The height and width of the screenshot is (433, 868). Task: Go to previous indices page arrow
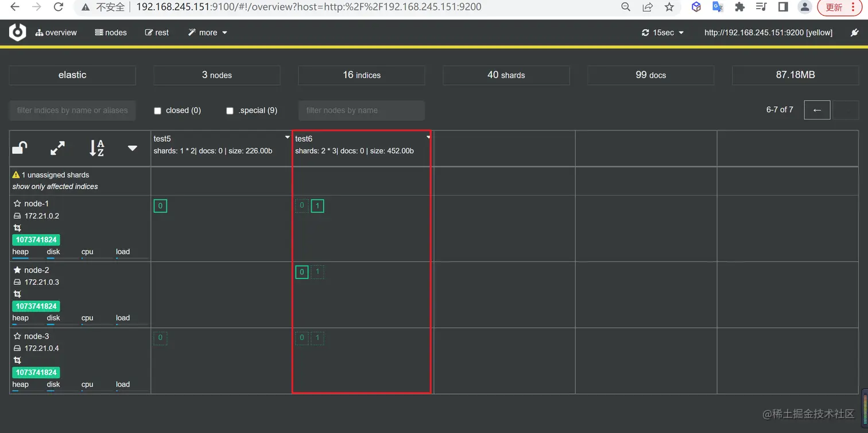(817, 110)
